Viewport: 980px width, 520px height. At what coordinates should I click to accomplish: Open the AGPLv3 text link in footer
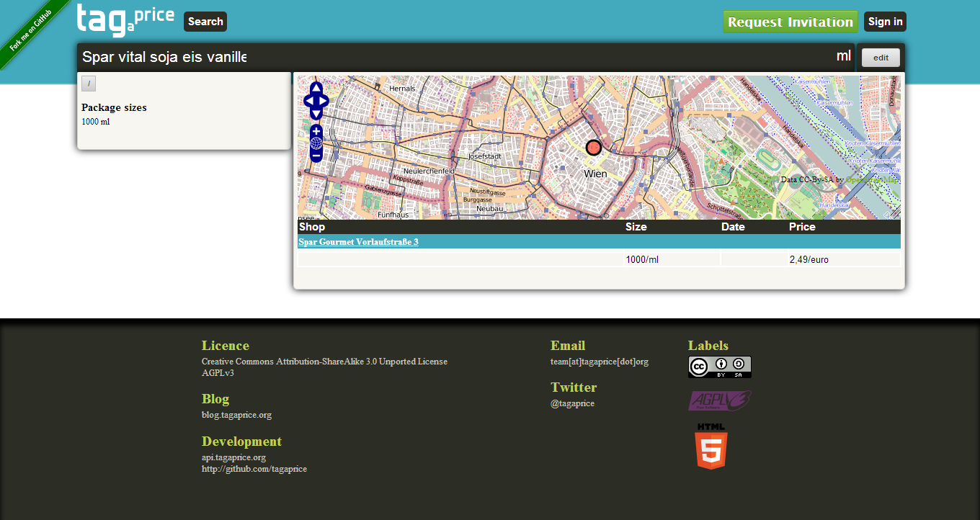click(x=218, y=373)
